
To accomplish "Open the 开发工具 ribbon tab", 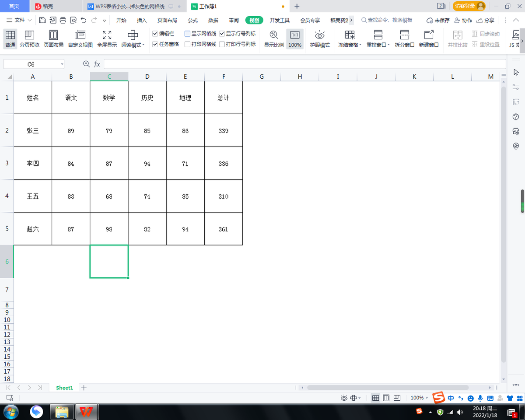I will [x=280, y=20].
